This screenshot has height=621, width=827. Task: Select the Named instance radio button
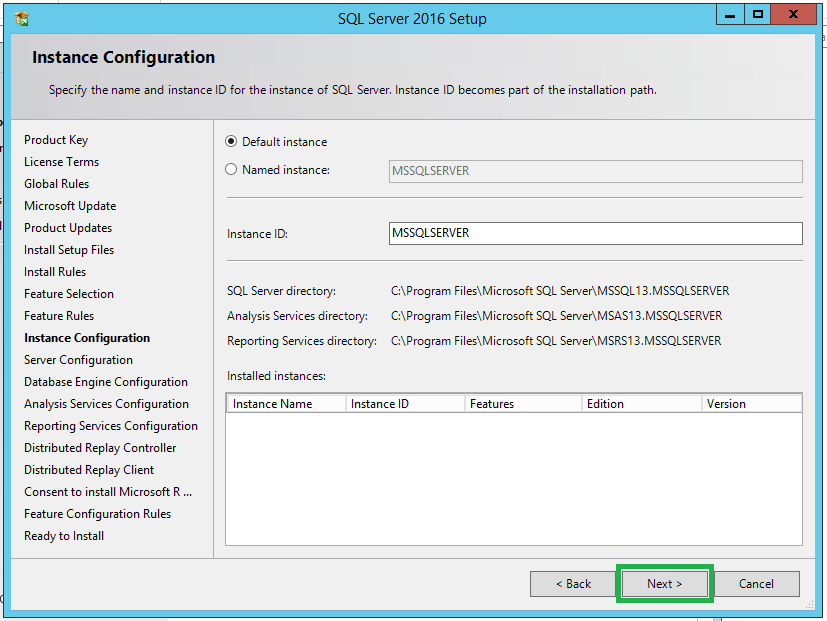(231, 169)
